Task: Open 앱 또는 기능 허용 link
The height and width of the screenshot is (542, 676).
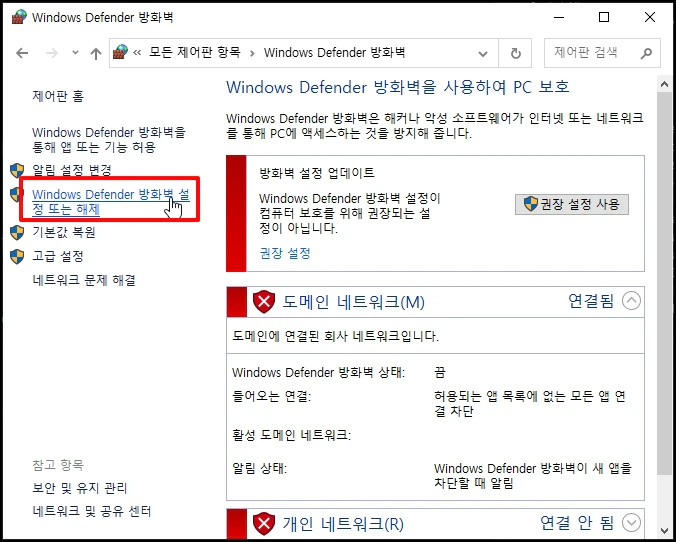Action: tap(109, 140)
